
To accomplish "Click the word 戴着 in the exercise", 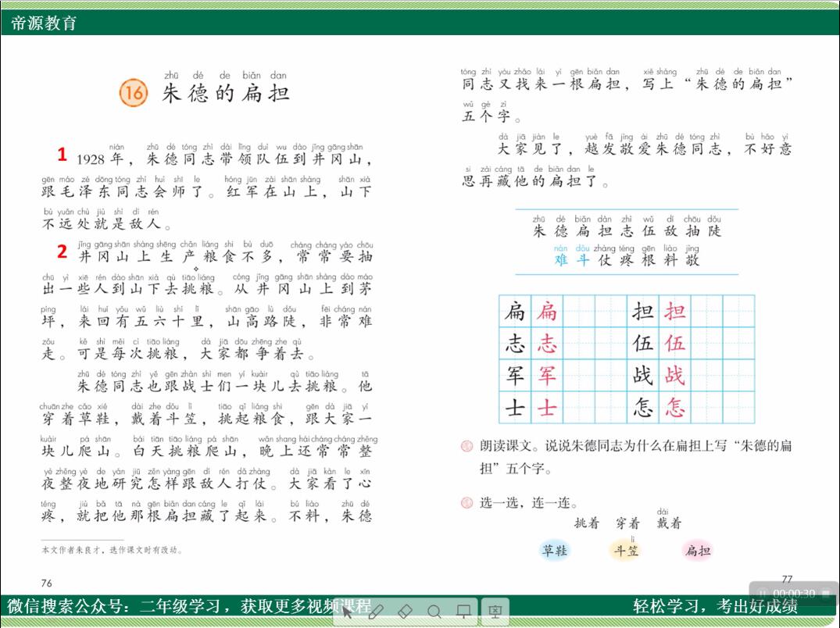I will click(x=669, y=523).
